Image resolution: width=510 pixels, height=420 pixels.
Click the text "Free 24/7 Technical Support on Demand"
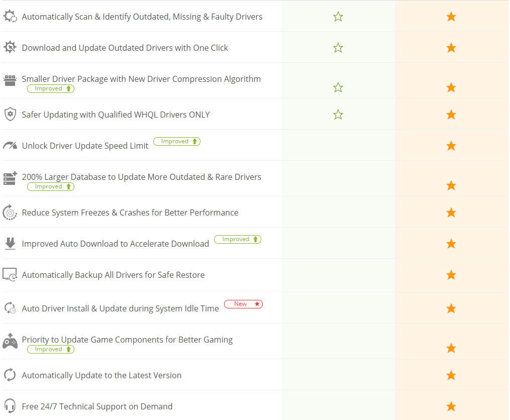tap(97, 406)
